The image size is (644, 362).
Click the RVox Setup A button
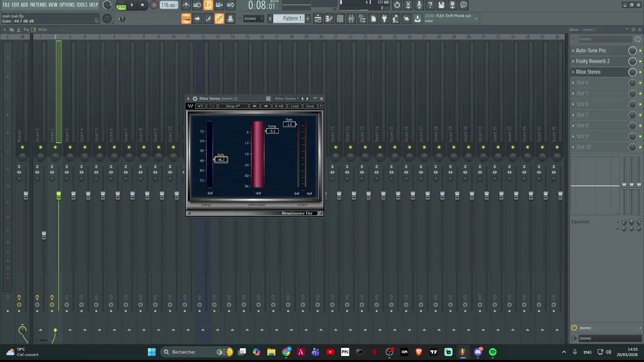[233, 106]
